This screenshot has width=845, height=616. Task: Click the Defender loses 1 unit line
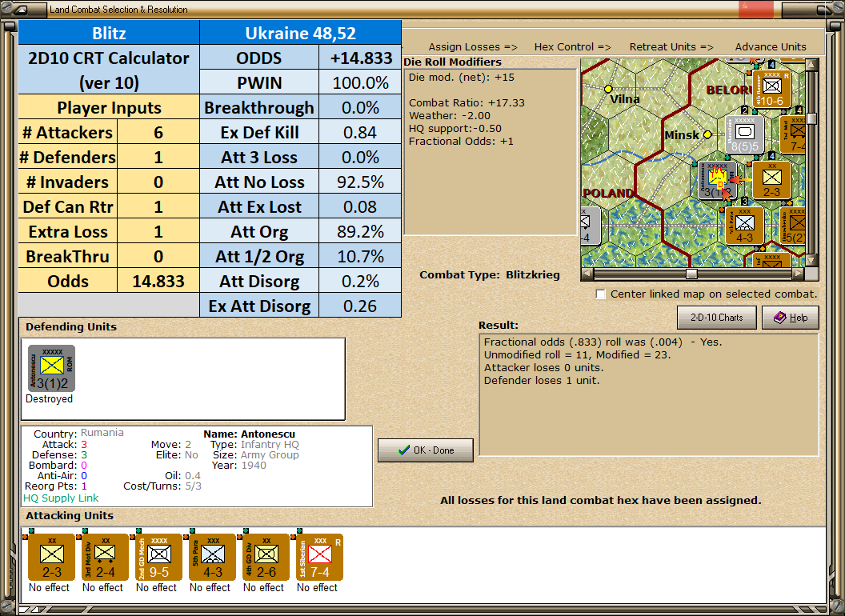[542, 381]
